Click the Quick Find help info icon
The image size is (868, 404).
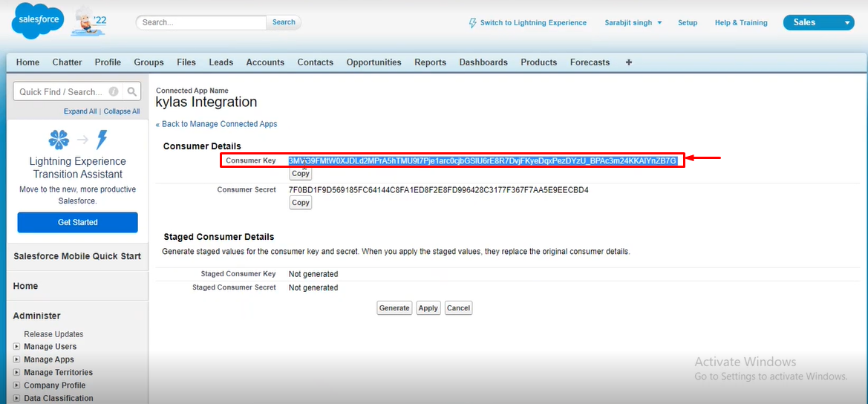[x=114, y=92]
